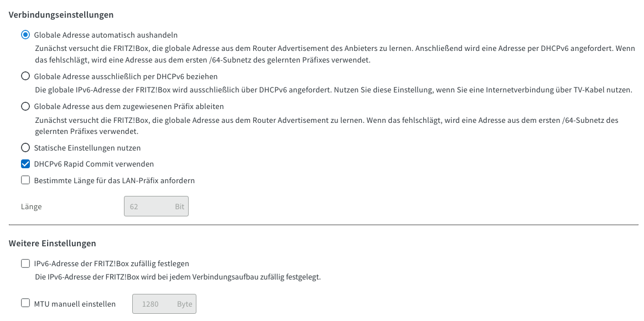Click the 'Byte' unit suffix in the MTU field
Screen dimensions: 644x321
[x=185, y=304]
